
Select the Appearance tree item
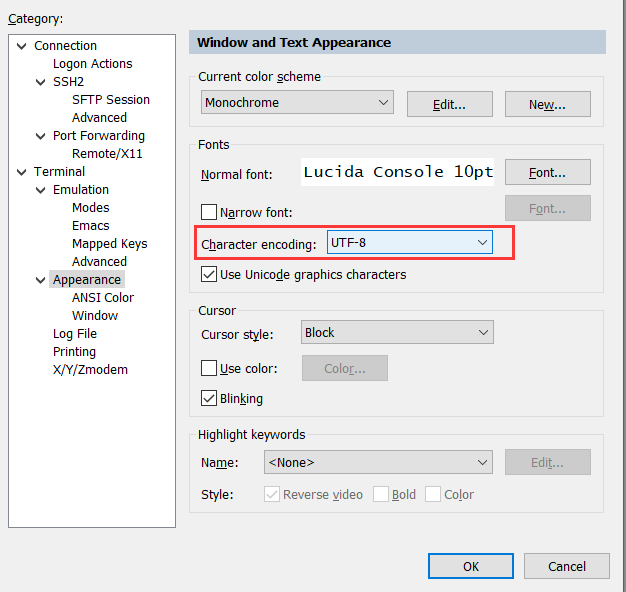[87, 279]
